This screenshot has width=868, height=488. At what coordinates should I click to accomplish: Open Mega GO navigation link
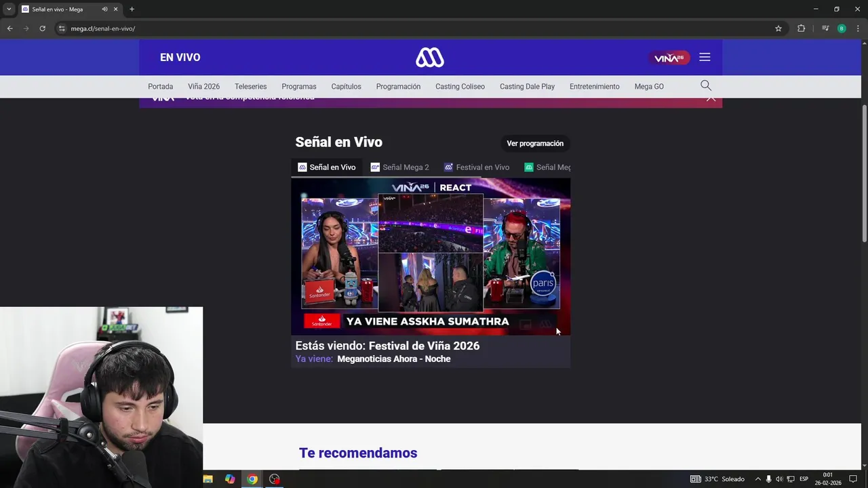(x=649, y=87)
